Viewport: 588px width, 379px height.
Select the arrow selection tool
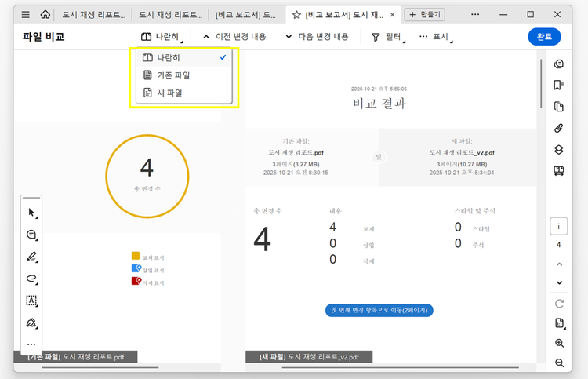tap(32, 213)
